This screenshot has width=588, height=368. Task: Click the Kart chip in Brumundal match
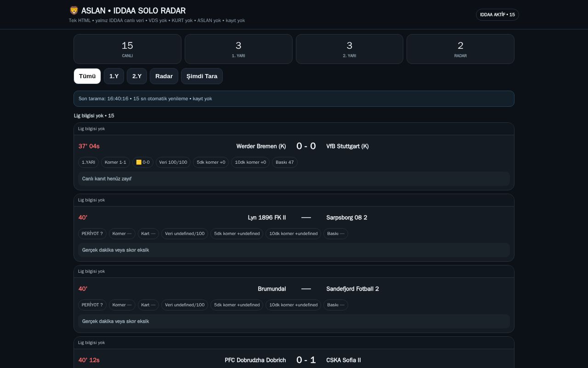click(x=148, y=305)
